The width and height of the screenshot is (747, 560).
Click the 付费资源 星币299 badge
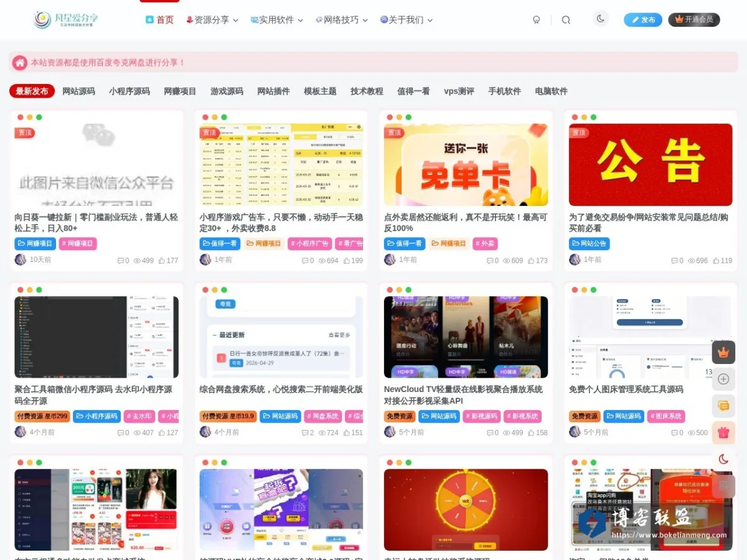pos(42,416)
